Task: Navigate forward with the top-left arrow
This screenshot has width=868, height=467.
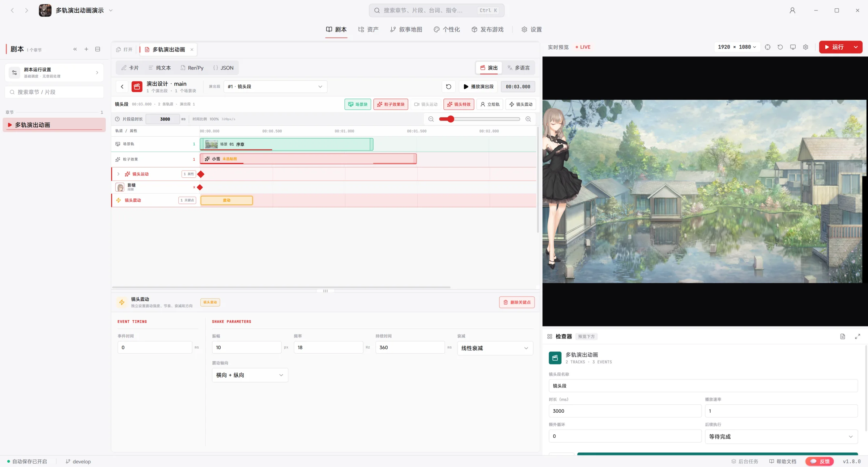Action: pos(26,10)
